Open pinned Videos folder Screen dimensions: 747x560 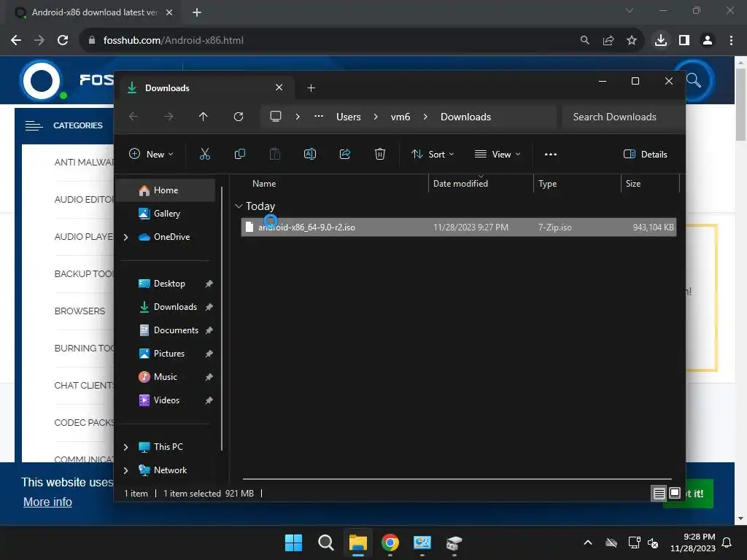(x=166, y=400)
